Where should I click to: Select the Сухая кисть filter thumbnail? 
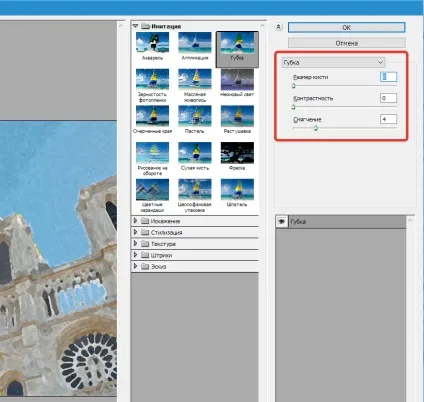coord(195,153)
